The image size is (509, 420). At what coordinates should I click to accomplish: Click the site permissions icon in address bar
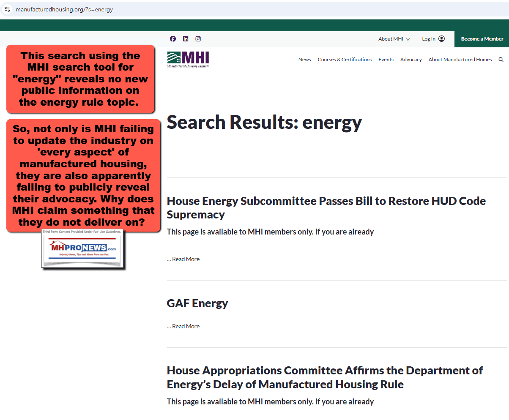[x=7, y=9]
